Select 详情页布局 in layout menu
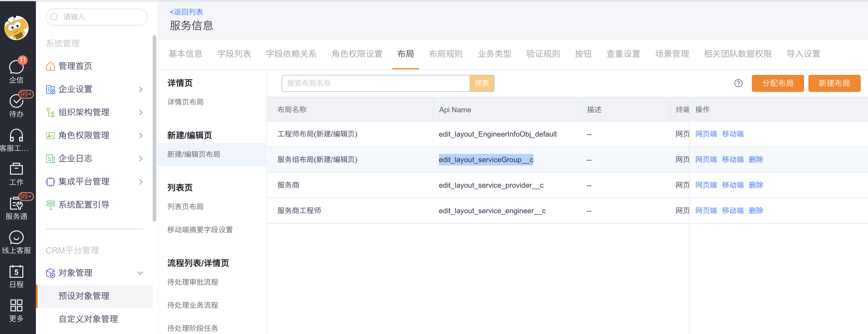 tap(185, 102)
